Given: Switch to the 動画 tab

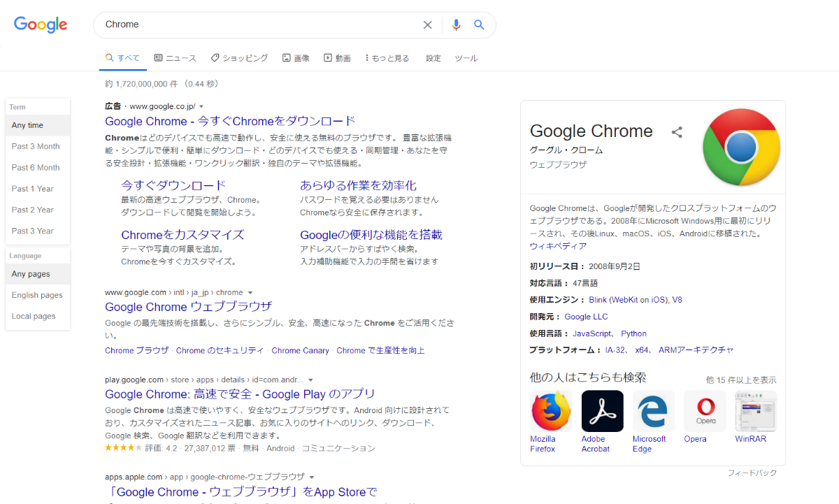Looking at the screenshot, I should point(337,58).
